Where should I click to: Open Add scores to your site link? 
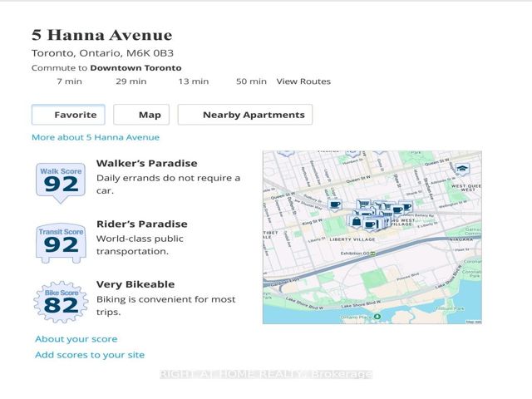coord(90,355)
